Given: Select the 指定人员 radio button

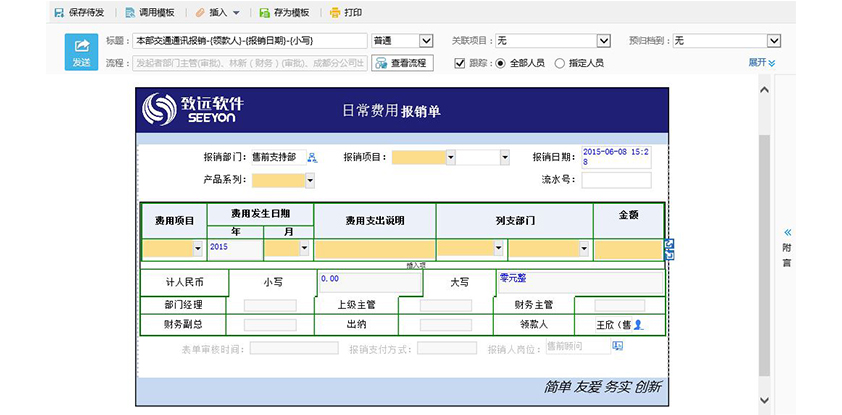Looking at the screenshot, I should pos(560,63).
